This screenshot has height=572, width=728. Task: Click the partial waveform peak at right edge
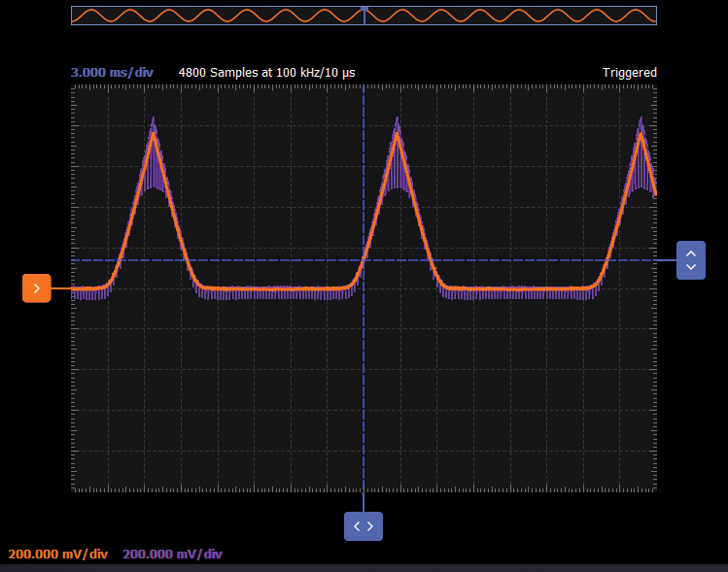coord(641,131)
